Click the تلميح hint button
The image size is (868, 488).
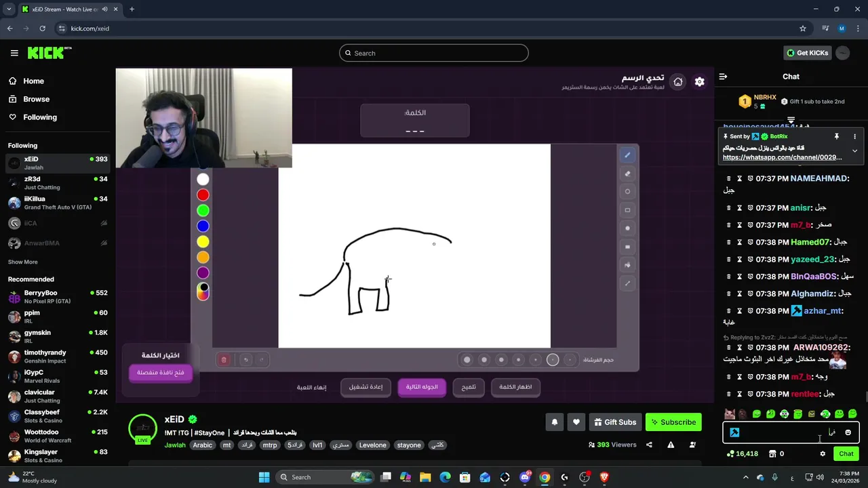(469, 387)
